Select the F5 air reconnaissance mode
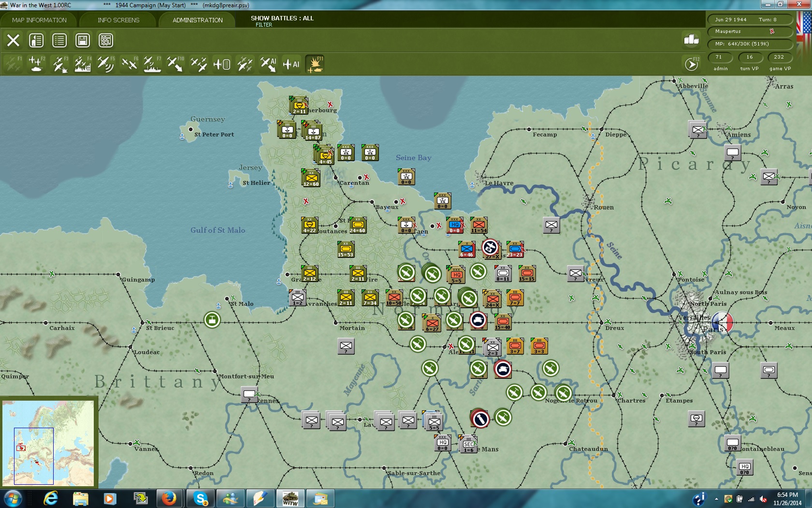The width and height of the screenshot is (812, 508). tap(106, 64)
